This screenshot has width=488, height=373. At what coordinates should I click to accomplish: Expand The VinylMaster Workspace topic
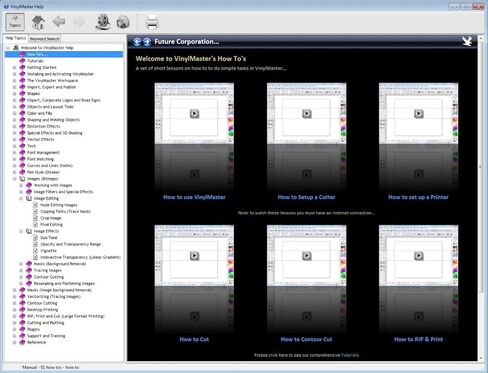click(14, 81)
